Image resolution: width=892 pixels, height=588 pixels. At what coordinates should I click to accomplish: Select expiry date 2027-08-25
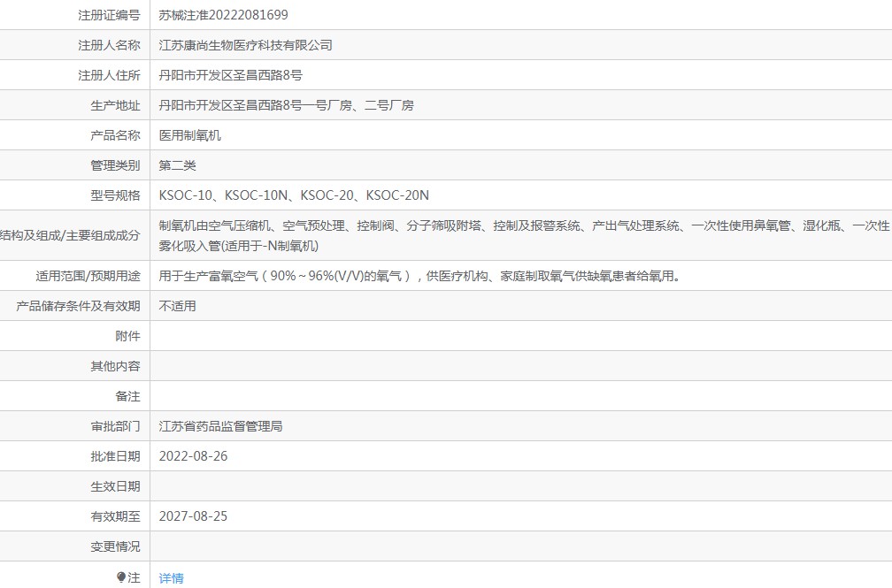tap(193, 516)
